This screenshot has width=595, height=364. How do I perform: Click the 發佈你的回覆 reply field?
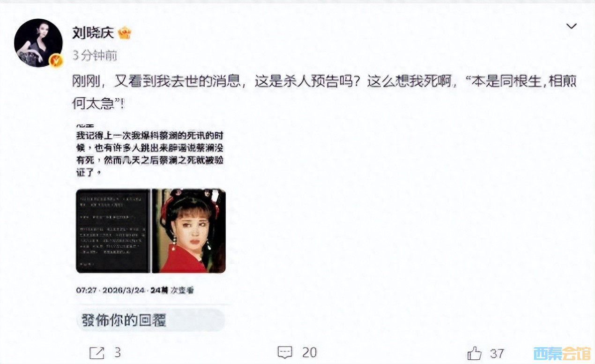tap(150, 320)
